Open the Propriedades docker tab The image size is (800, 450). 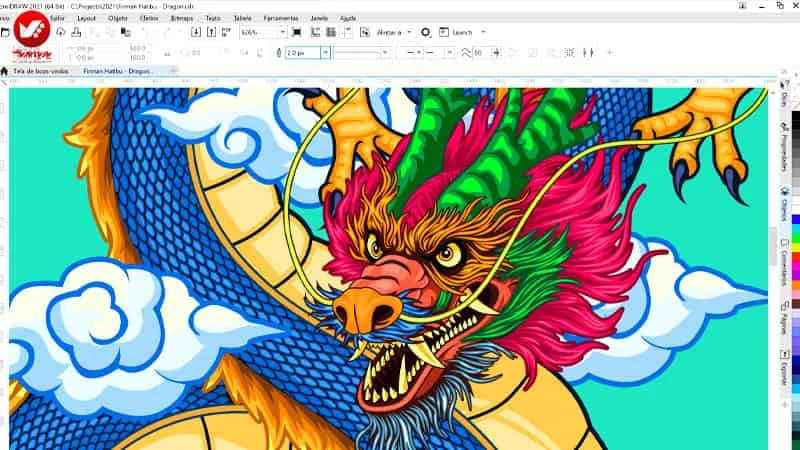tap(785, 146)
